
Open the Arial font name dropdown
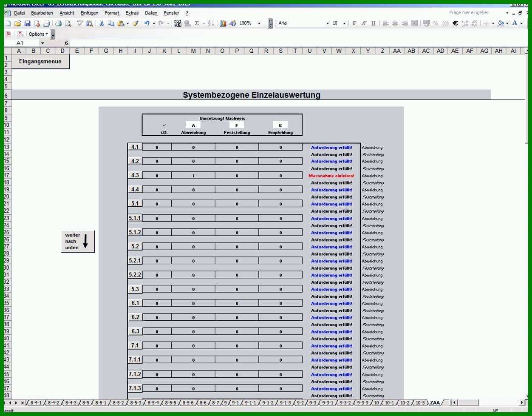(x=328, y=23)
